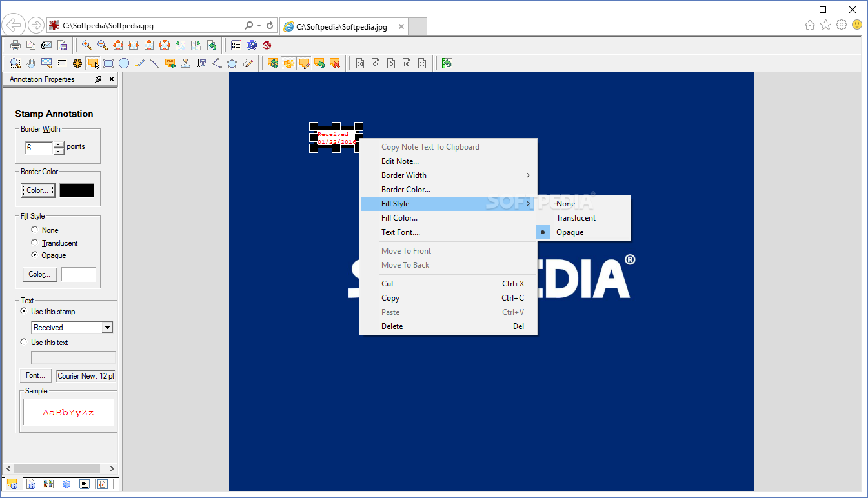
Task: Select the Freehand pencil annotation tool
Action: (248, 63)
